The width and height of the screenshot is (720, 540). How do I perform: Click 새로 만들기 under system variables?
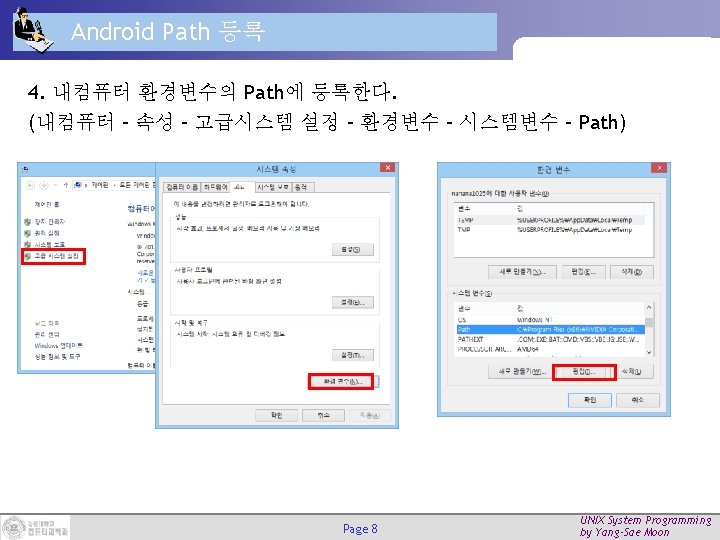522,371
